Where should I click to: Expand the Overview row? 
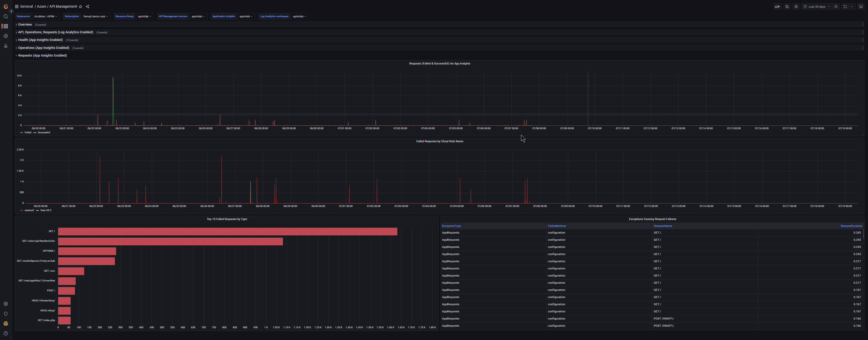[x=25, y=25]
